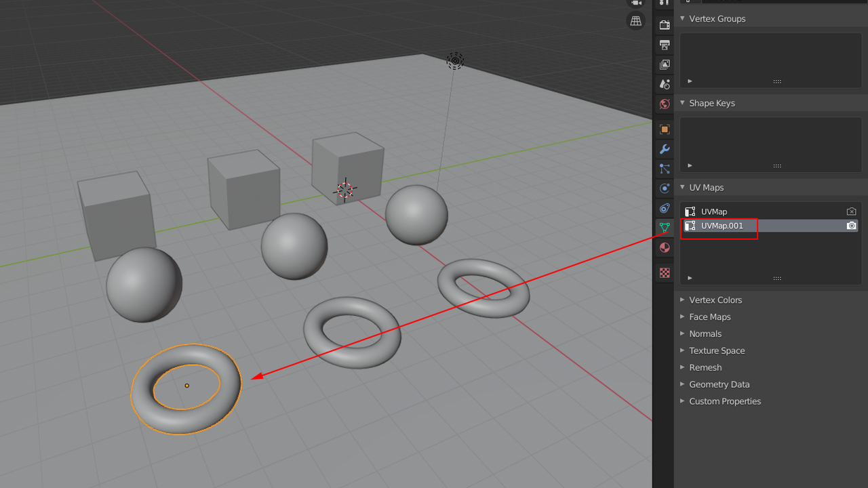This screenshot has width=868, height=488.
Task: Open the Physics Properties icon
Action: pyautogui.click(x=664, y=188)
